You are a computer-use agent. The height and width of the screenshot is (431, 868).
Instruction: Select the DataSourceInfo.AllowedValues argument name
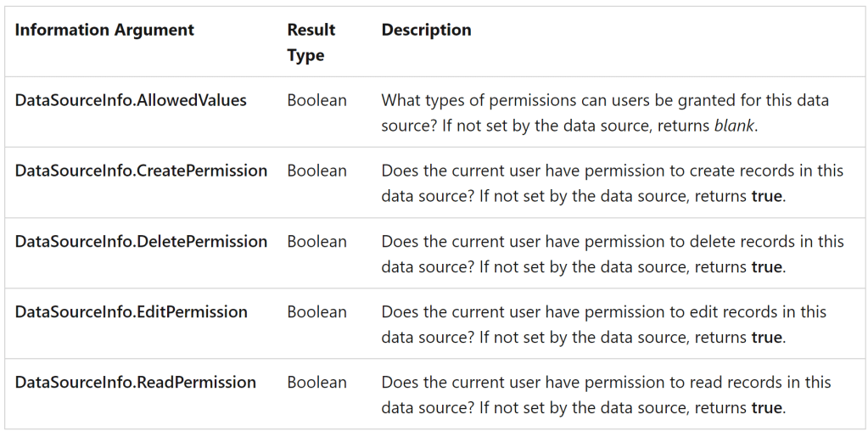click(131, 100)
